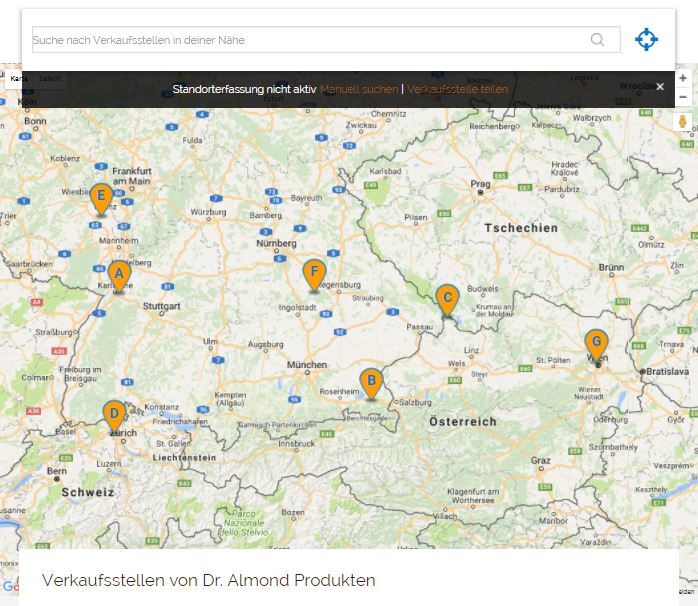Click the Google logo on the map

tap(9, 587)
